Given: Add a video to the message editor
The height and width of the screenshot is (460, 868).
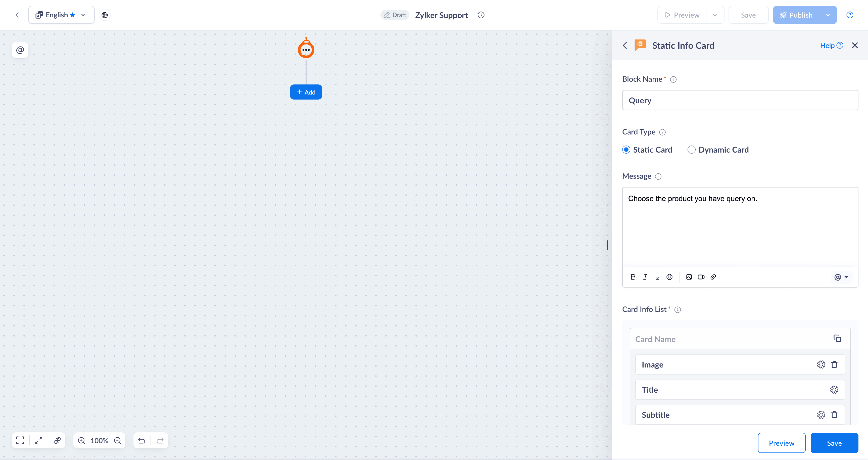Looking at the screenshot, I should coord(701,277).
